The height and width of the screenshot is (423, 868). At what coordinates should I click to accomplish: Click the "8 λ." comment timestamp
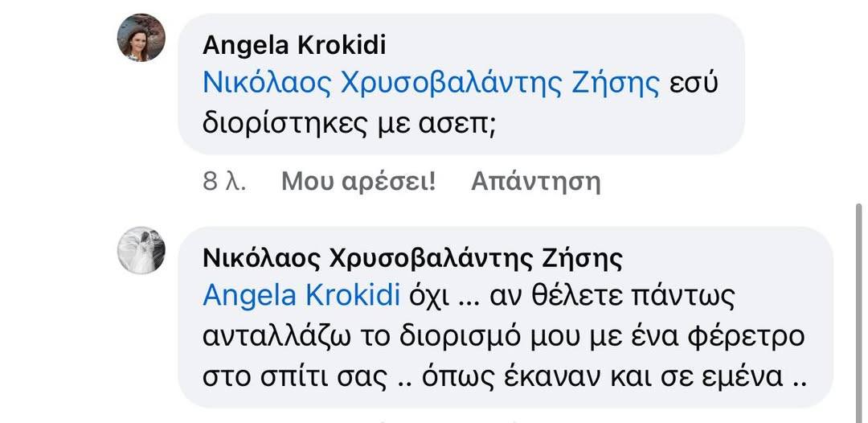tap(224, 182)
